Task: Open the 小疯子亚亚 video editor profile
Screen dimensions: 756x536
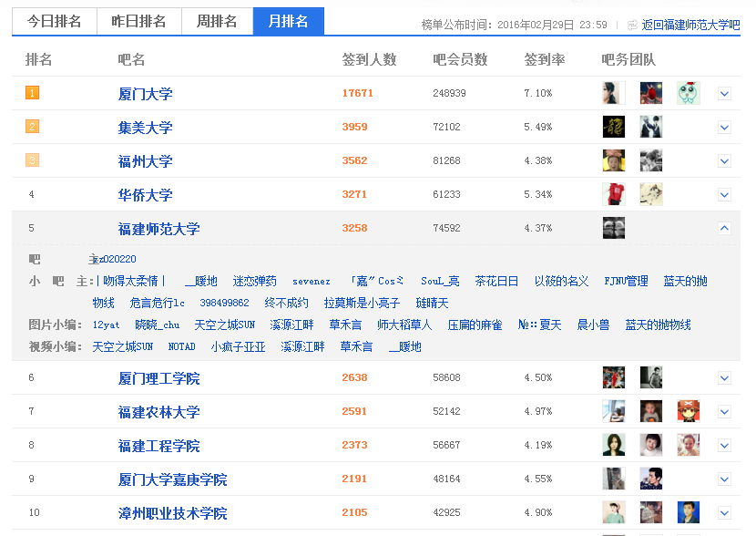Action: 238,347
